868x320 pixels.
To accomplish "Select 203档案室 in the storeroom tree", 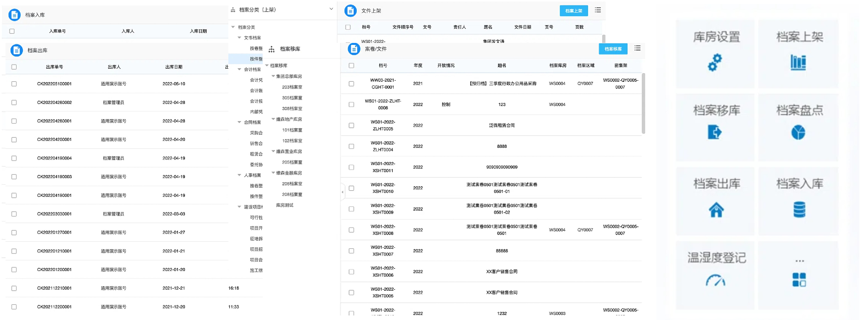I will pos(292,87).
